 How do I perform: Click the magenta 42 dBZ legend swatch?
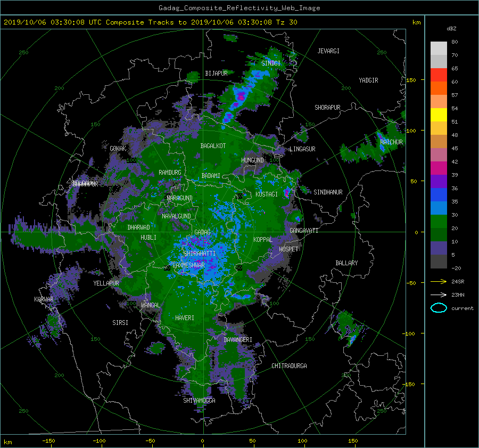click(439, 168)
